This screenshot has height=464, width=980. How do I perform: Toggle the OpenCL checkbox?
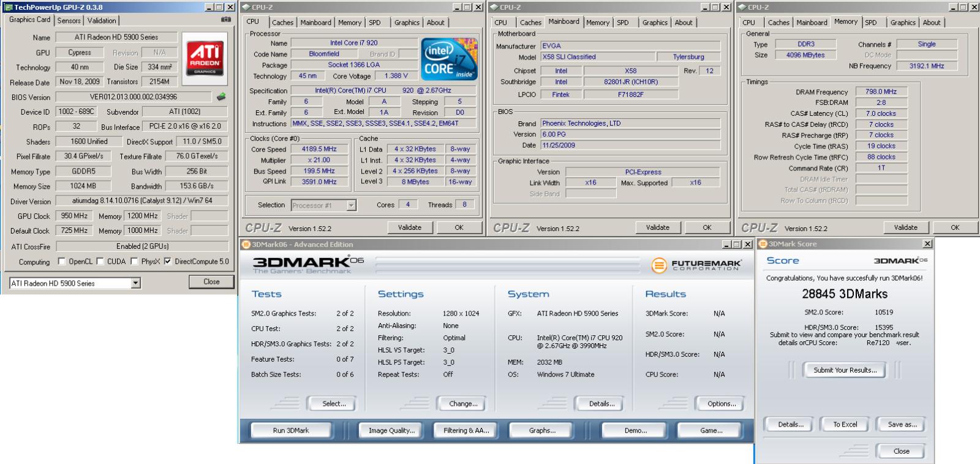pos(61,261)
